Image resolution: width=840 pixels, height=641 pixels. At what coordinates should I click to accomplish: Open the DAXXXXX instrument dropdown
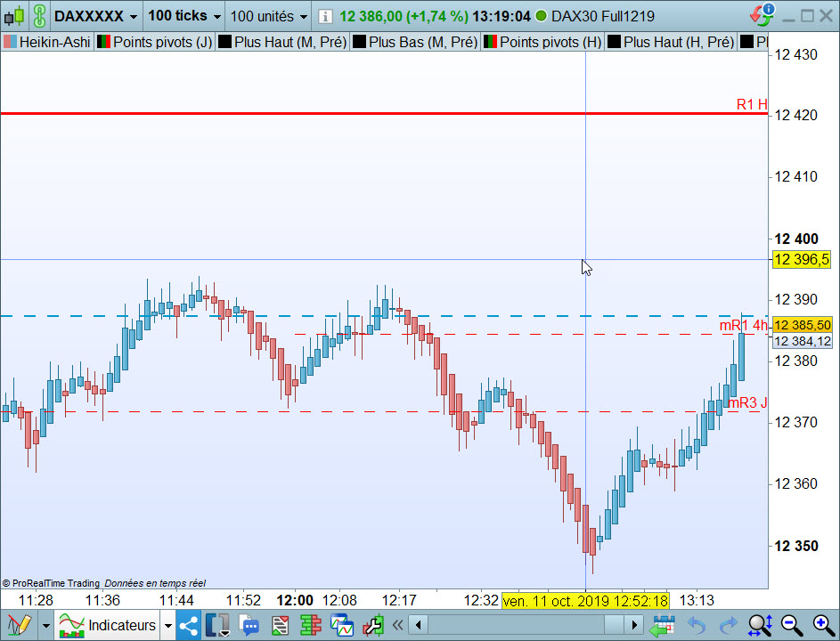tap(95, 16)
